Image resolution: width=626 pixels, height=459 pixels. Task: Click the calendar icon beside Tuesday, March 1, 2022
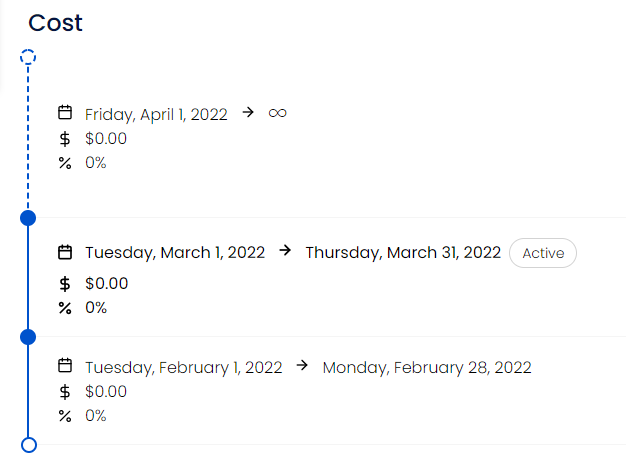65,252
